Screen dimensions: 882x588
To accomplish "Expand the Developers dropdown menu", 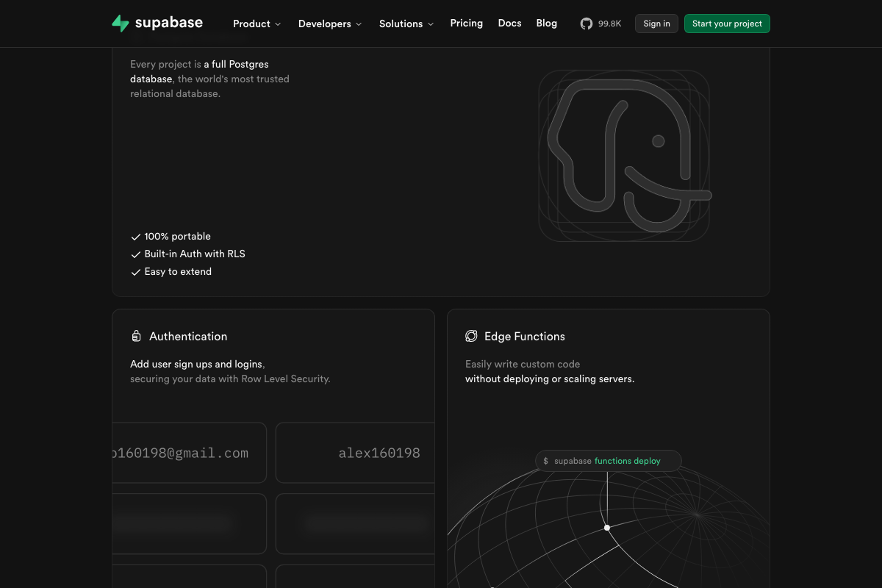I will tap(330, 24).
